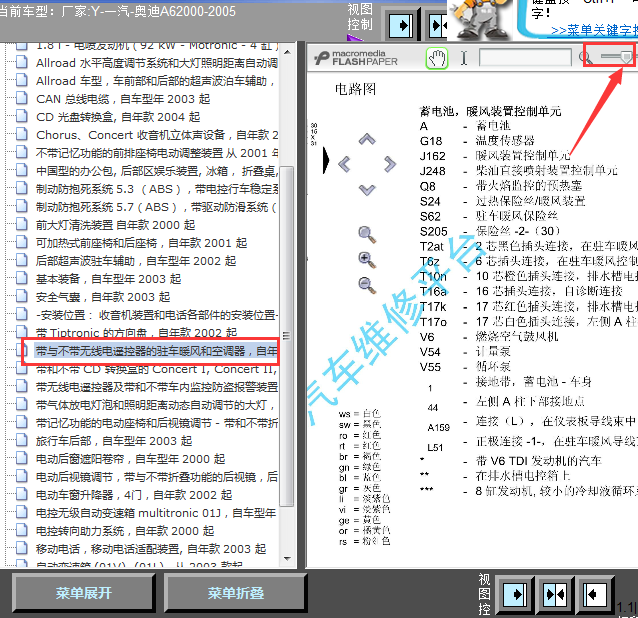The height and width of the screenshot is (618, 638).
Task: Click the mechanic mascot image
Action: pos(481,19)
